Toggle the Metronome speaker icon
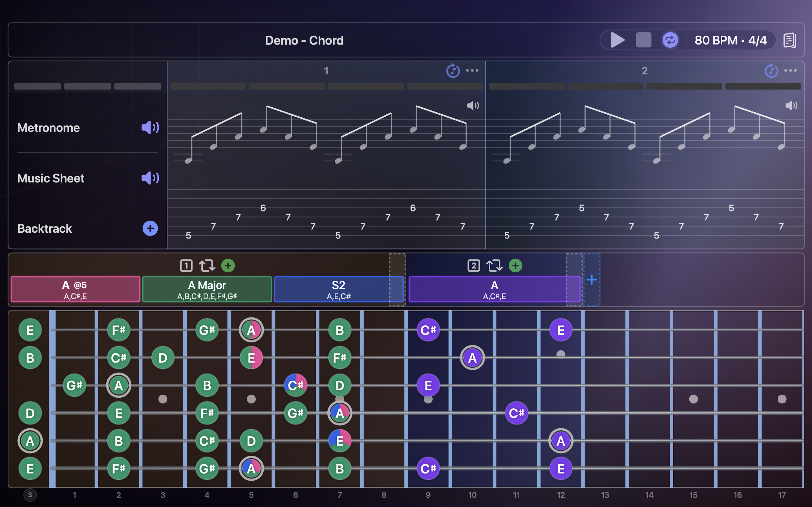 click(x=150, y=127)
